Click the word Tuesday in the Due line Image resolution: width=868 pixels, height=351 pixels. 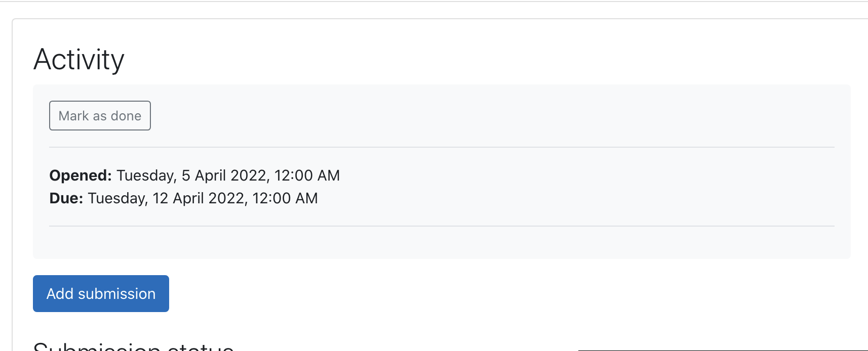coord(117,198)
